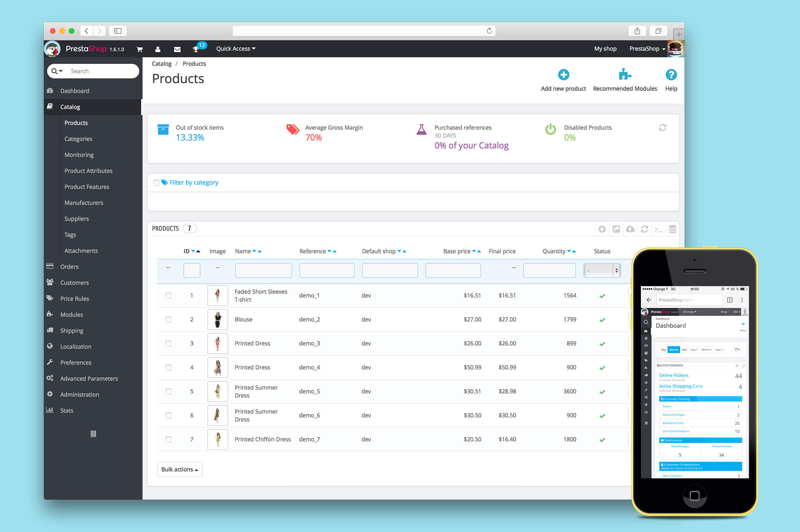Tick the Printed Chiffon Dress row checkbox

(168, 440)
